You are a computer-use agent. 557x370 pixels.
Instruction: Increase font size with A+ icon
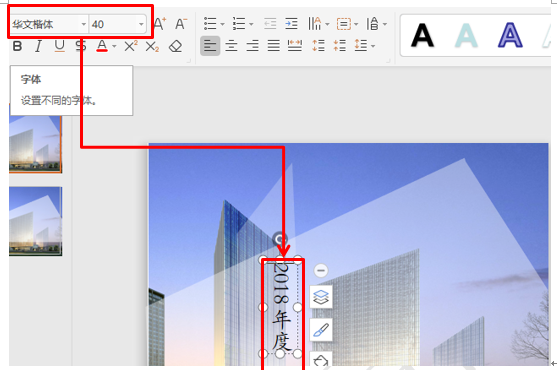[160, 24]
